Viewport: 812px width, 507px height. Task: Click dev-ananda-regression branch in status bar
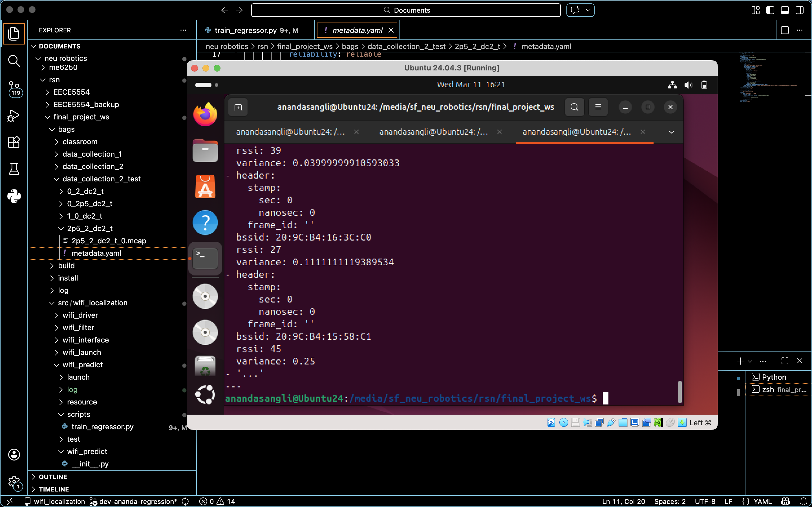click(138, 501)
